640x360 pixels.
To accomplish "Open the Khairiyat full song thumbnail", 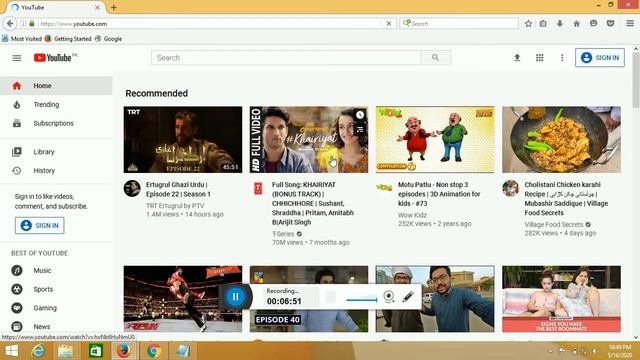I will pyautogui.click(x=309, y=140).
